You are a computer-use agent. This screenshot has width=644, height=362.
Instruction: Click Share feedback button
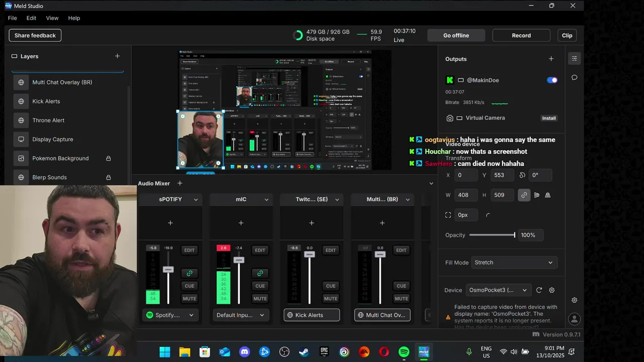click(x=35, y=35)
